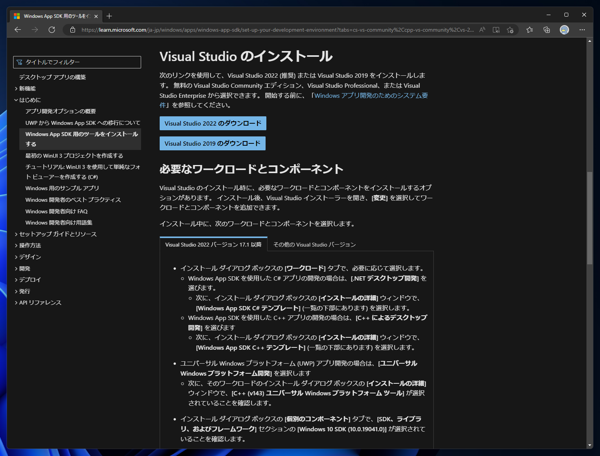Expand the 発行 sidebar section
This screenshot has height=456, width=600.
click(x=23, y=291)
